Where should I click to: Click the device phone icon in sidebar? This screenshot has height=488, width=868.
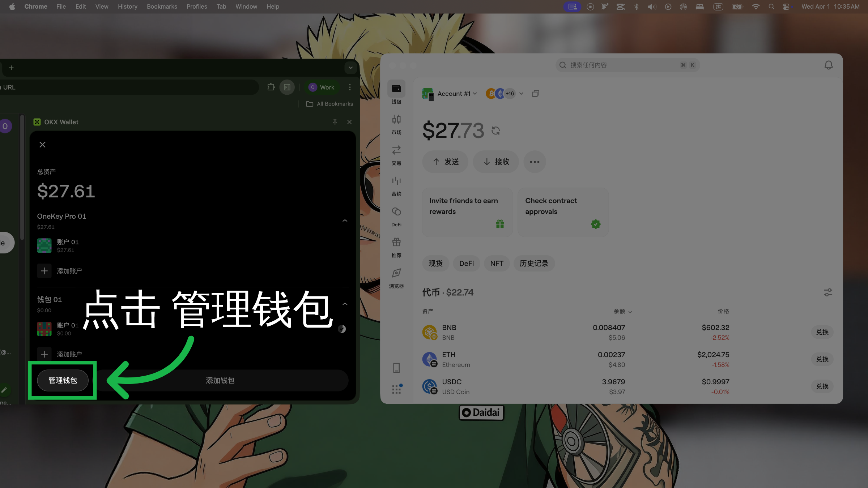pos(396,368)
